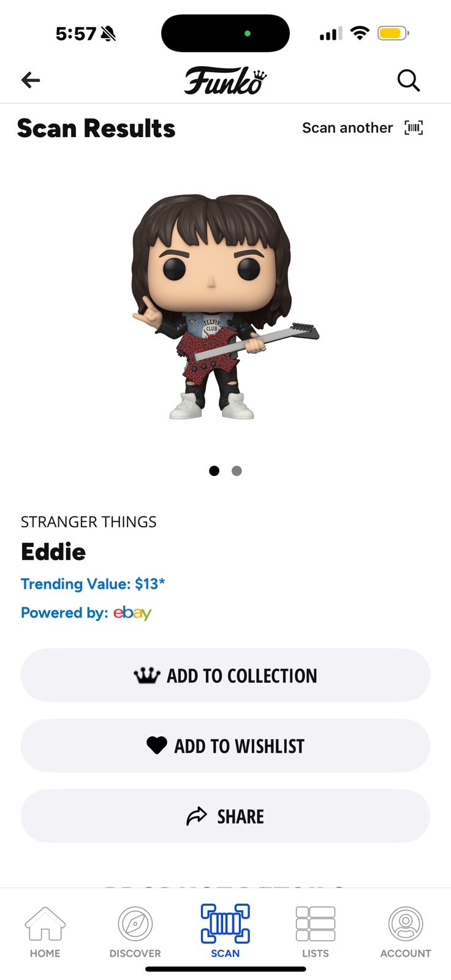Viewport: 451px width, 980px height.
Task: Tap the SHARE button label
Action: click(240, 816)
